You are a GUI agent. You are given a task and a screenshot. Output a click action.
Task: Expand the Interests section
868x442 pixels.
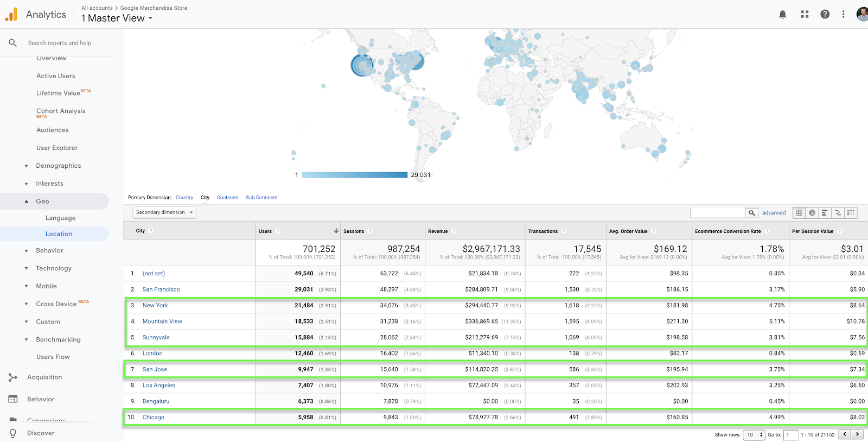point(26,184)
